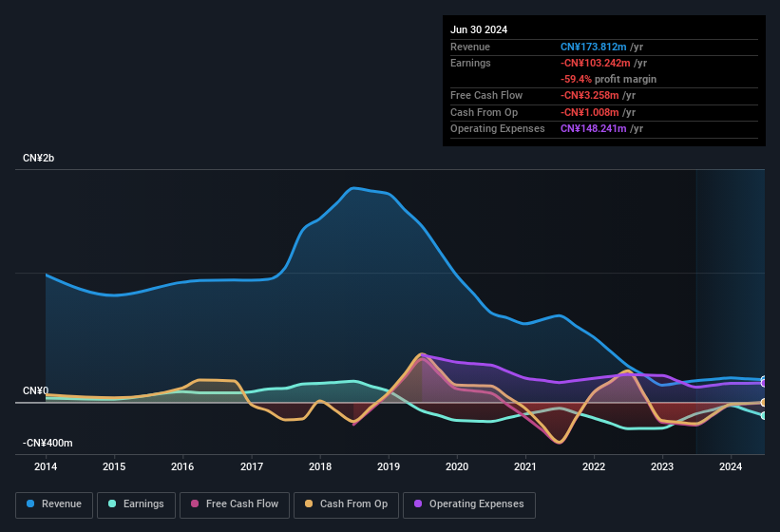Click the Jun 30 2024 tooltip date
The image size is (780, 532).
(479, 29)
